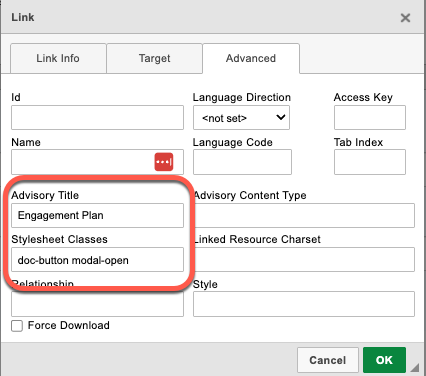Click the dialog resize grip in bottom corner
This screenshot has width=426, height=376.
click(x=415, y=367)
